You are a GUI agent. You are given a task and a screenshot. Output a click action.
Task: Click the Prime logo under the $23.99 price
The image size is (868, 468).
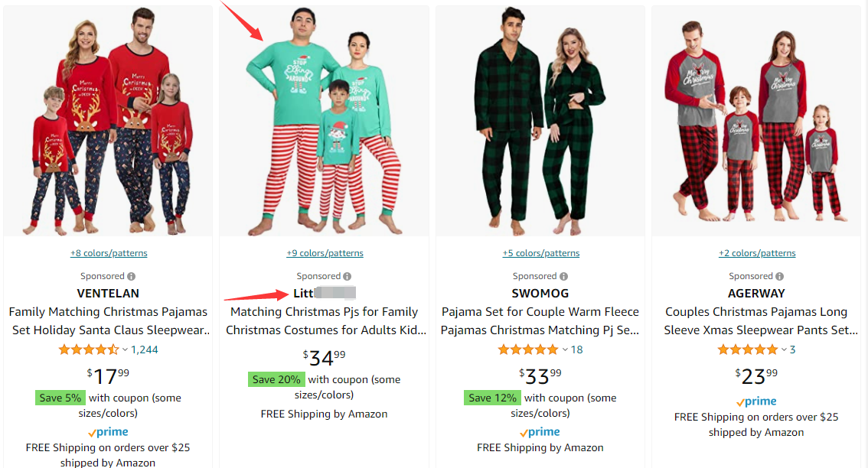click(x=756, y=401)
